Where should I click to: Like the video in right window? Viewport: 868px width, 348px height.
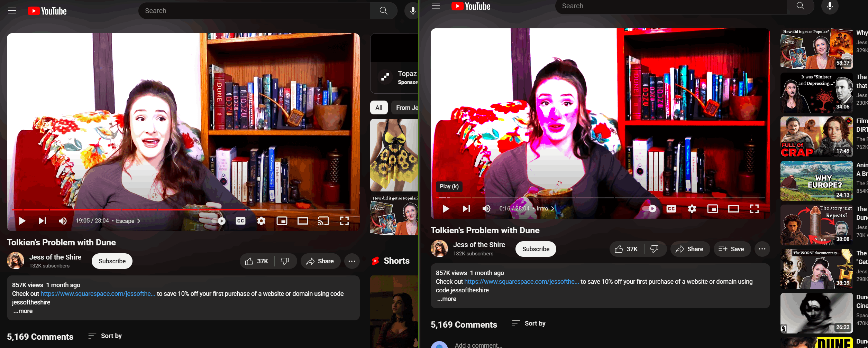[x=627, y=249]
